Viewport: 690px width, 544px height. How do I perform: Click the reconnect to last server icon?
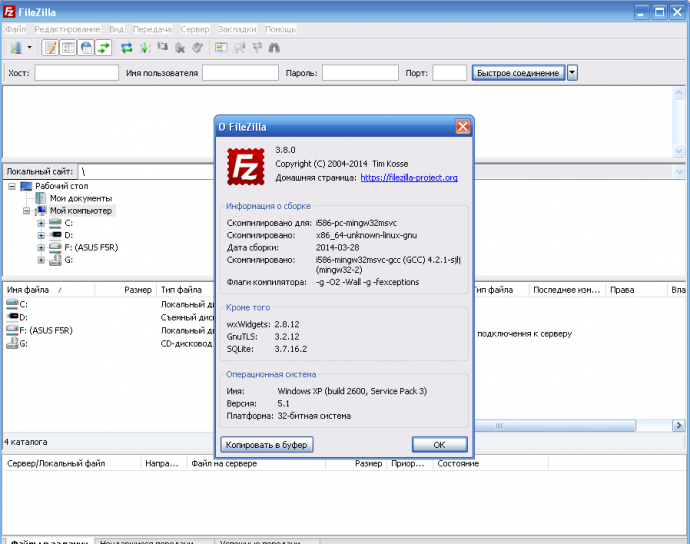[x=198, y=48]
